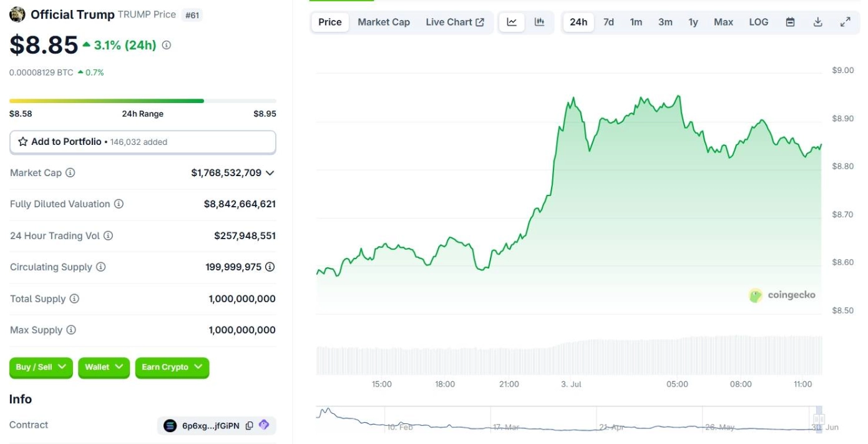868x444 pixels.
Task: Click Total Supply info icon
Action: (x=74, y=298)
